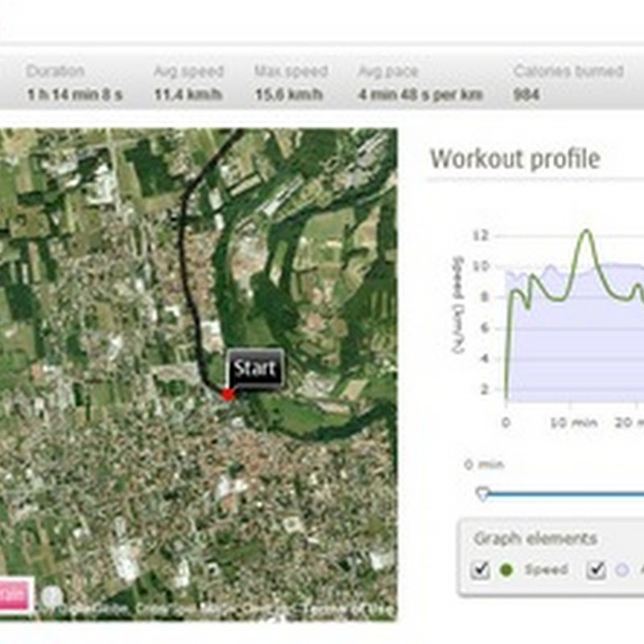Click the Graph elements label

535,539
